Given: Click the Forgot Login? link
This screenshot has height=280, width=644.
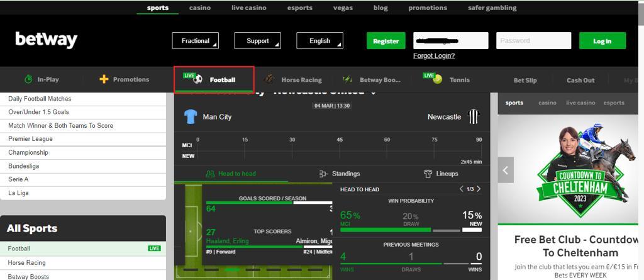Looking at the screenshot, I should 434,56.
